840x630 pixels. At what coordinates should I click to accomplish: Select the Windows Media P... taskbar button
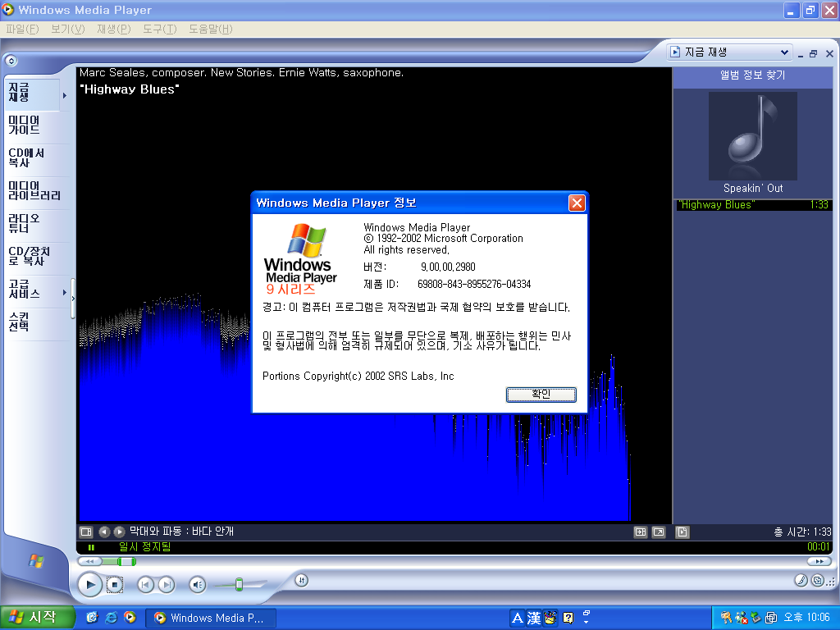(x=212, y=619)
